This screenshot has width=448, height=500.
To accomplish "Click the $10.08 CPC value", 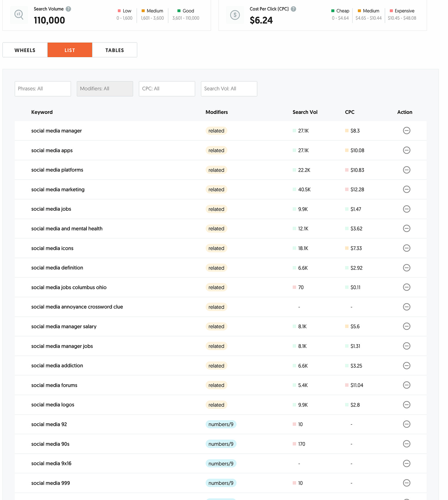I will click(x=357, y=150).
